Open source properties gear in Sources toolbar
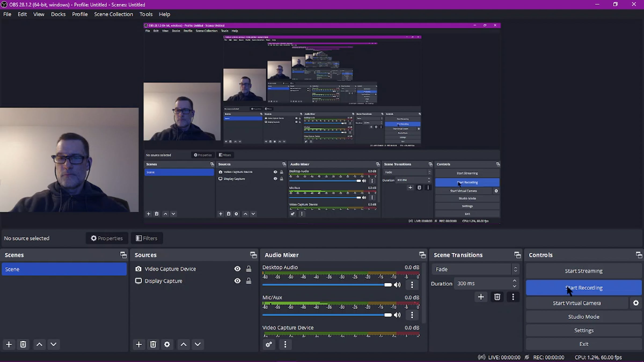This screenshot has width=644, height=362. point(167,344)
